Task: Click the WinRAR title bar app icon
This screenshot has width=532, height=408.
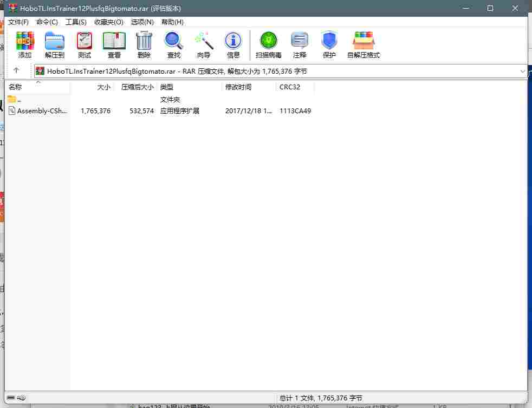Action: click(x=13, y=8)
